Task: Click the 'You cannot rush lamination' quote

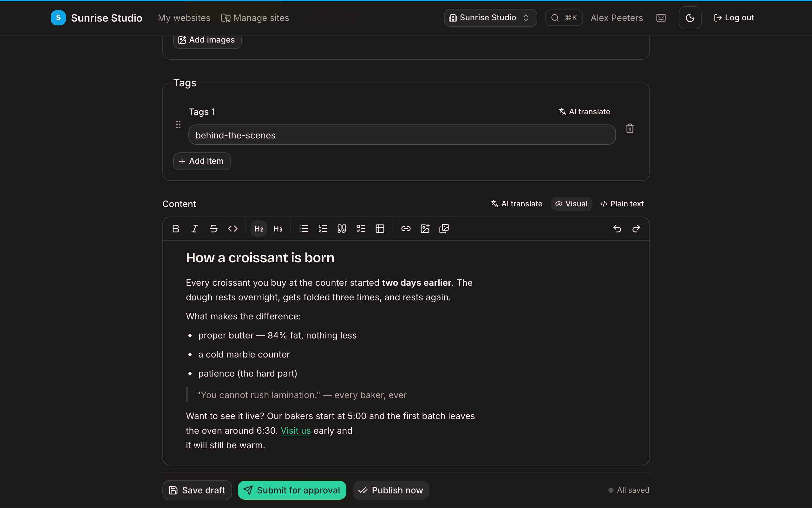Action: [302, 395]
